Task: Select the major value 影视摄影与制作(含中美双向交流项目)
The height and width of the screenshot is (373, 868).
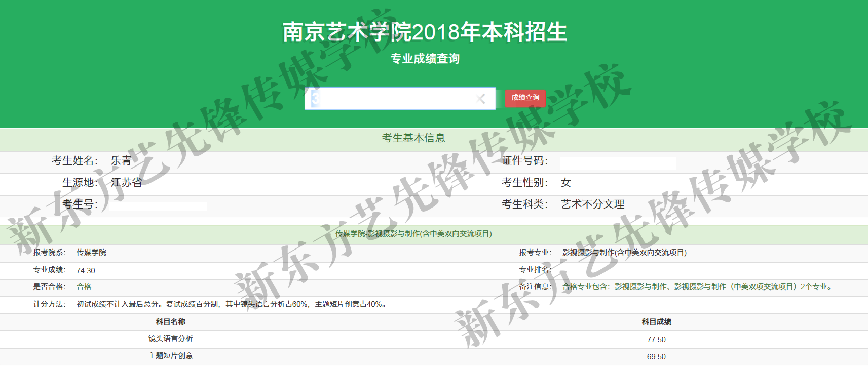Action: (624, 253)
